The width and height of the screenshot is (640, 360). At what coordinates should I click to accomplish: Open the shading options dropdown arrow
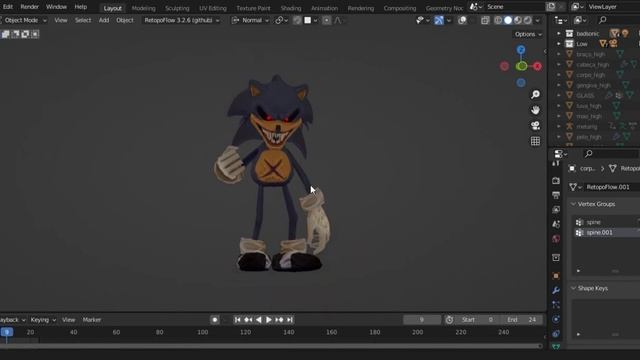click(x=538, y=20)
